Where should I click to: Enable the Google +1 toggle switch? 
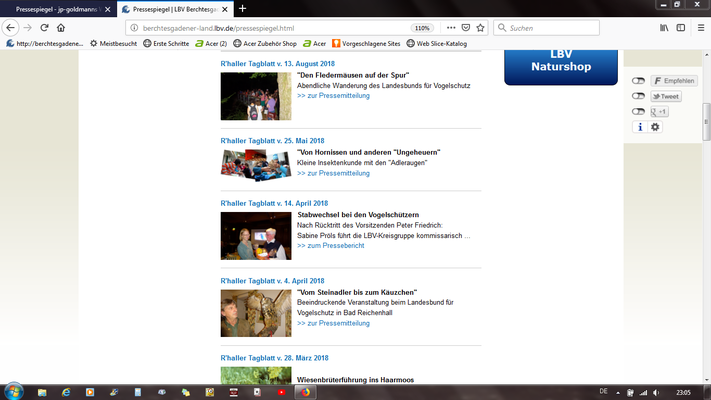point(638,112)
